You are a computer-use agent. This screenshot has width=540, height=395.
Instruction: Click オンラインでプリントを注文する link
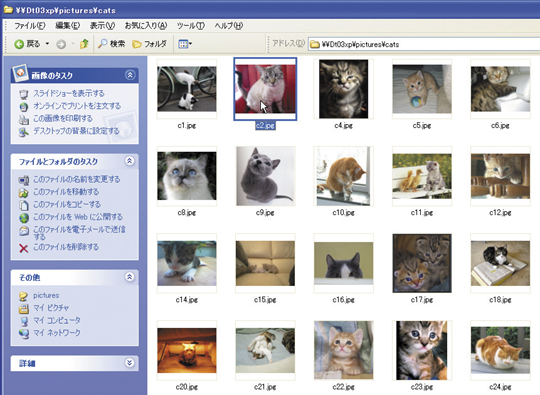pos(77,106)
